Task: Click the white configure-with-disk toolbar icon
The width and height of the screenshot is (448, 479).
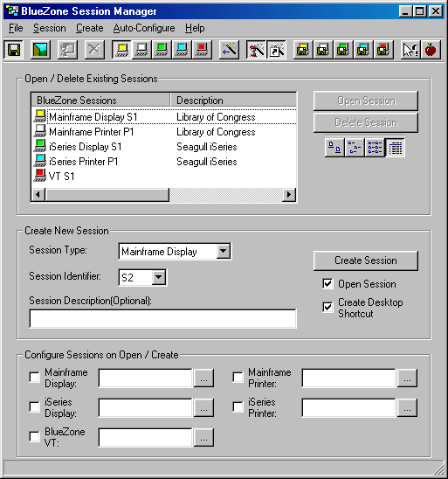Action: pyautogui.click(x=323, y=50)
